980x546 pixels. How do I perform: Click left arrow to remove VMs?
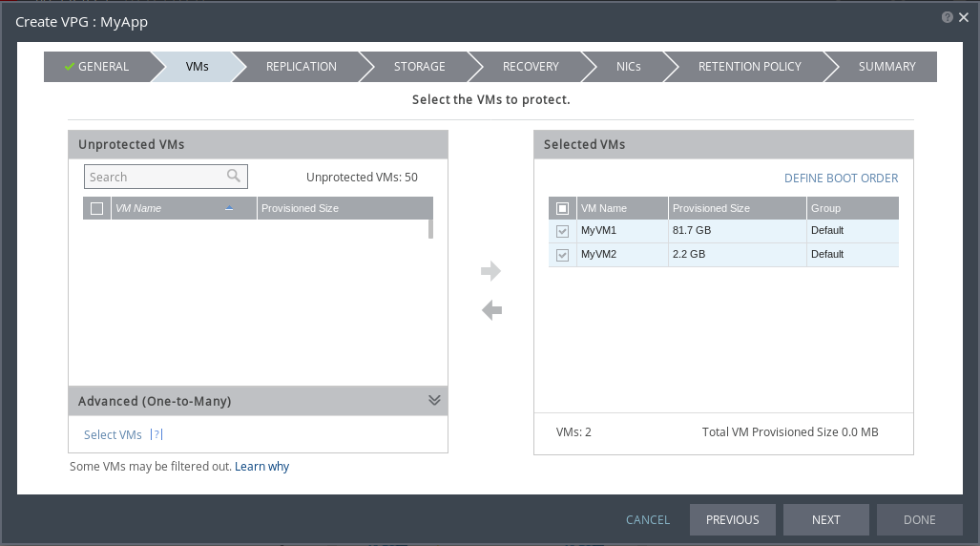pyautogui.click(x=491, y=310)
